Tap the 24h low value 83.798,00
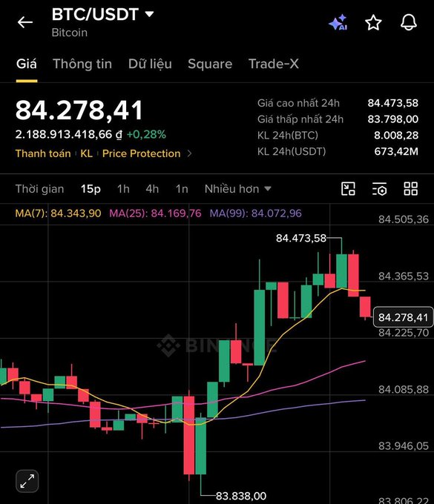This screenshot has width=434, height=504. pos(393,119)
